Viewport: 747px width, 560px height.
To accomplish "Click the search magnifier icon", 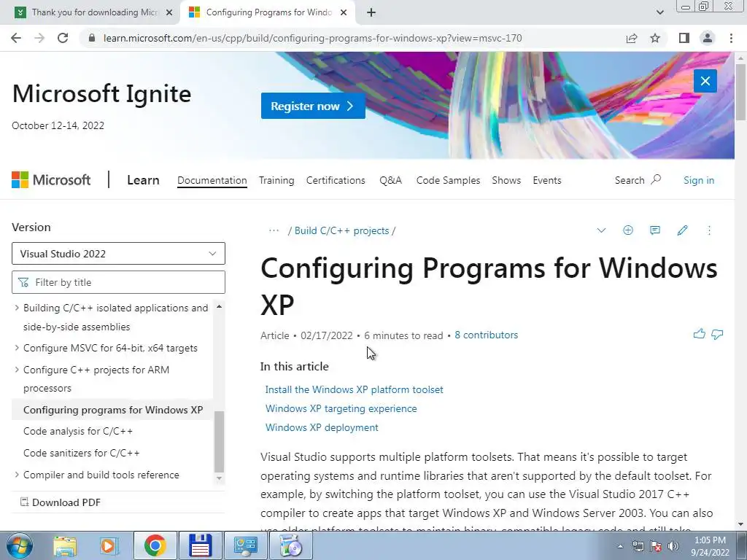I will [x=656, y=179].
